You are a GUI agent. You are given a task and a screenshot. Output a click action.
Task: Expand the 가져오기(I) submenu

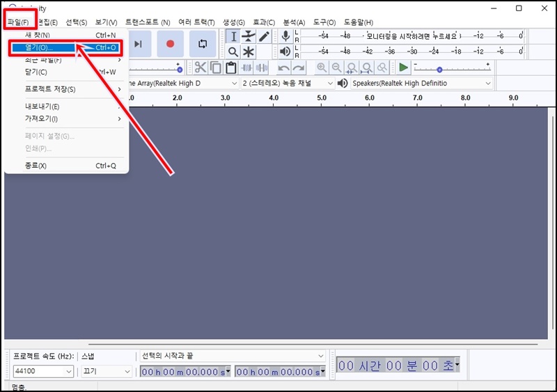(x=66, y=118)
